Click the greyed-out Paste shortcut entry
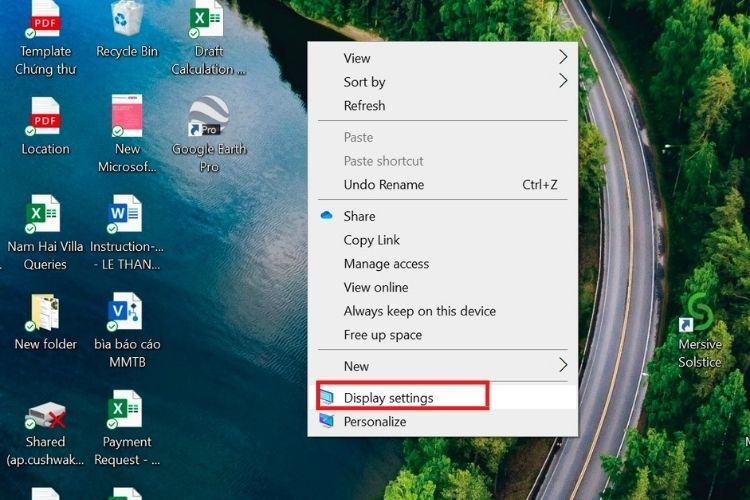Screen dimensions: 750x500 (x=442, y=161)
